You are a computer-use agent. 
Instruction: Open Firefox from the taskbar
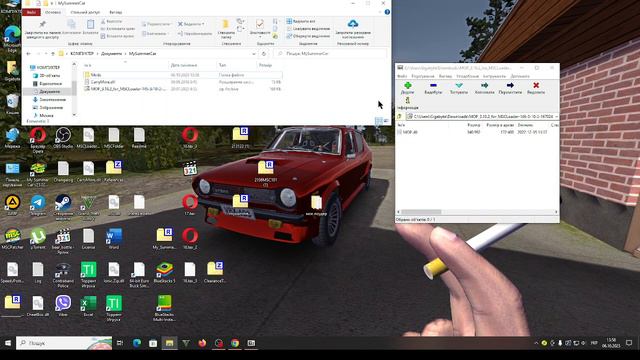pyautogui.click(x=202, y=343)
